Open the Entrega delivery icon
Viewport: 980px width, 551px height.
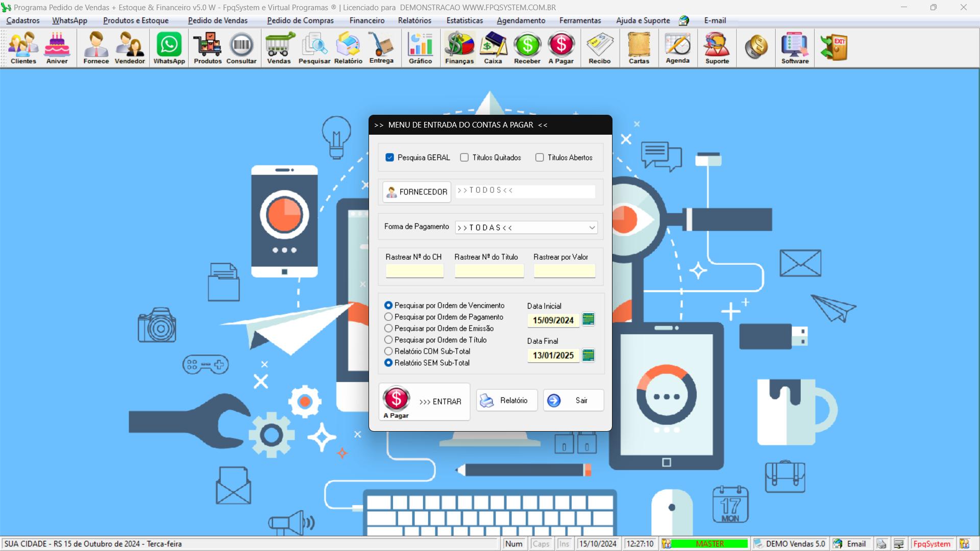click(381, 48)
